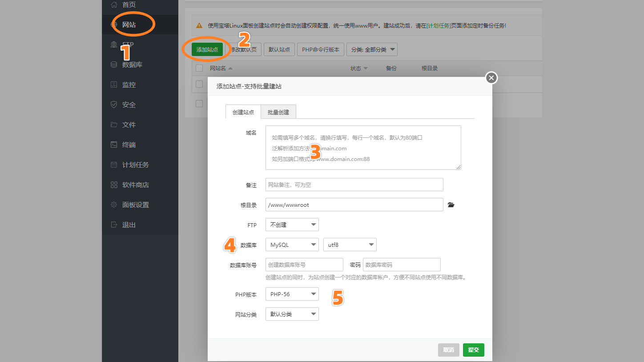Check the second site row checkbox
Image resolution: width=644 pixels, height=362 pixels.
[x=199, y=104]
